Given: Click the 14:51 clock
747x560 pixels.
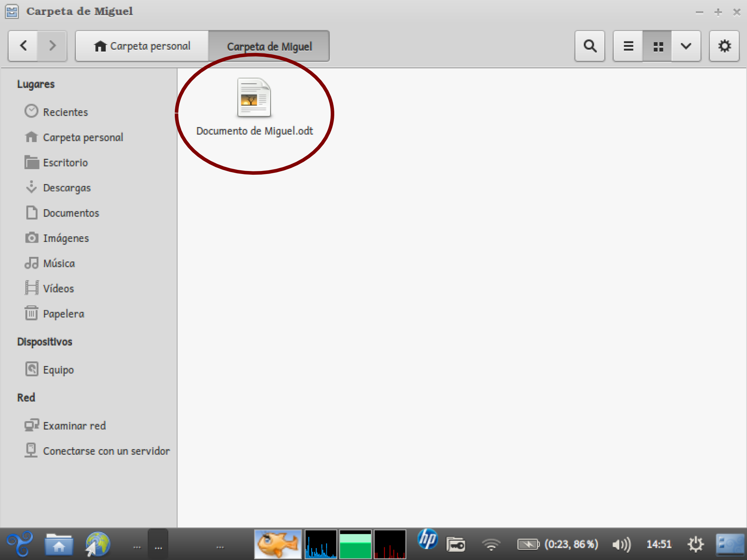Looking at the screenshot, I should point(659,544).
